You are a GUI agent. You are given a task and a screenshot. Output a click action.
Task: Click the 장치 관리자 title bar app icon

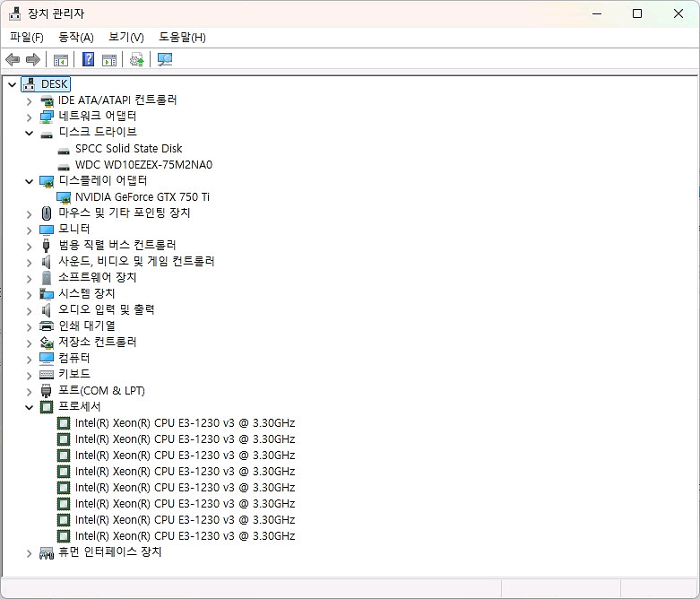(x=14, y=13)
